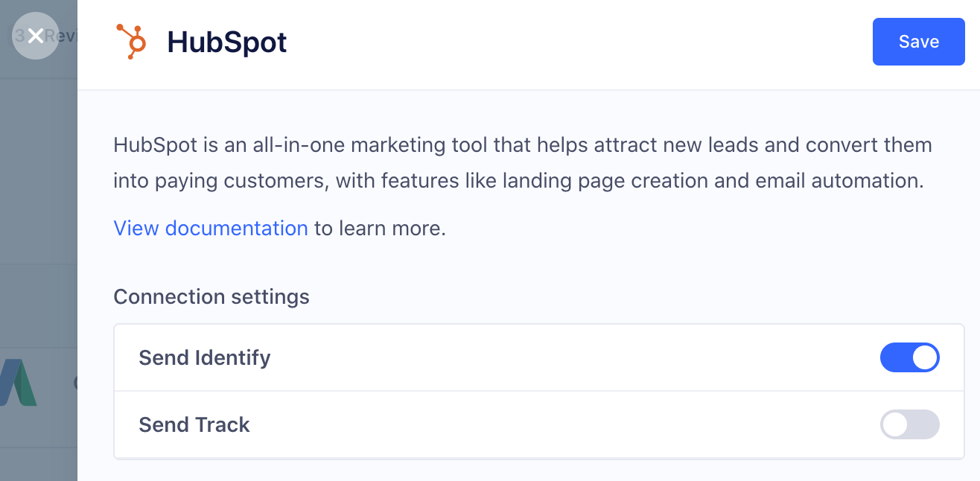Click the circular close badge over the background page

(x=35, y=36)
